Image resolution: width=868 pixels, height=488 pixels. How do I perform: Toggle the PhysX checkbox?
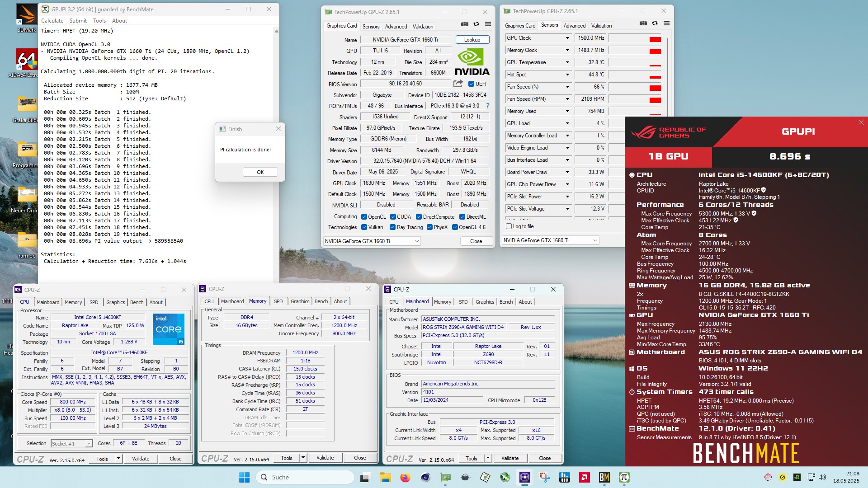point(429,227)
